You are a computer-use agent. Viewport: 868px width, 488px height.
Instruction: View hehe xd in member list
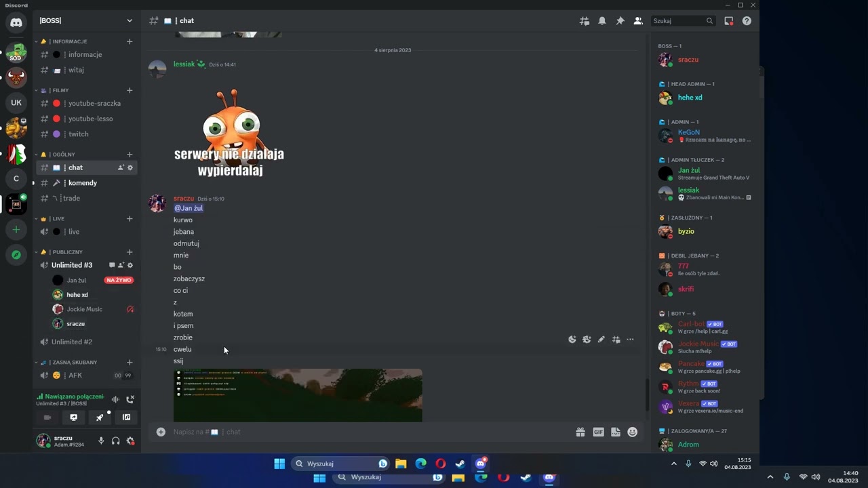(x=706, y=98)
